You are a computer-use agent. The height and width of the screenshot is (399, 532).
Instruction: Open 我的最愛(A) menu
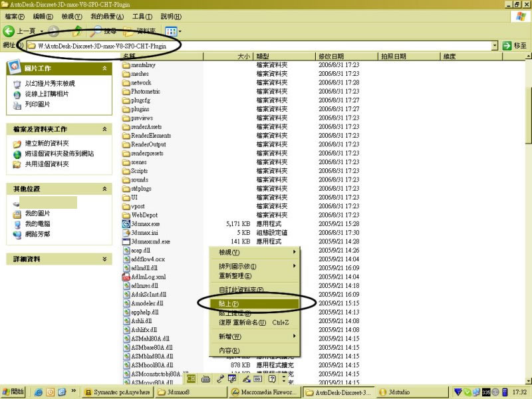click(x=107, y=16)
